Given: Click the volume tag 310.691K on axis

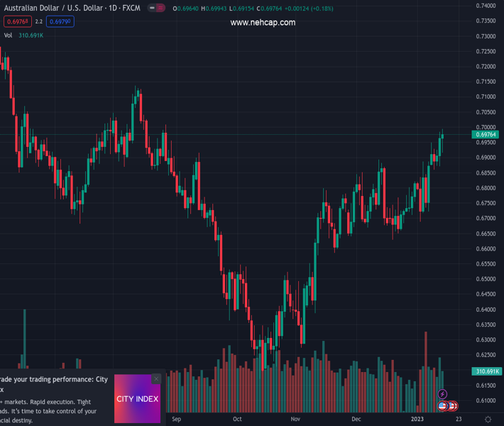Looking at the screenshot, I should [486, 371].
